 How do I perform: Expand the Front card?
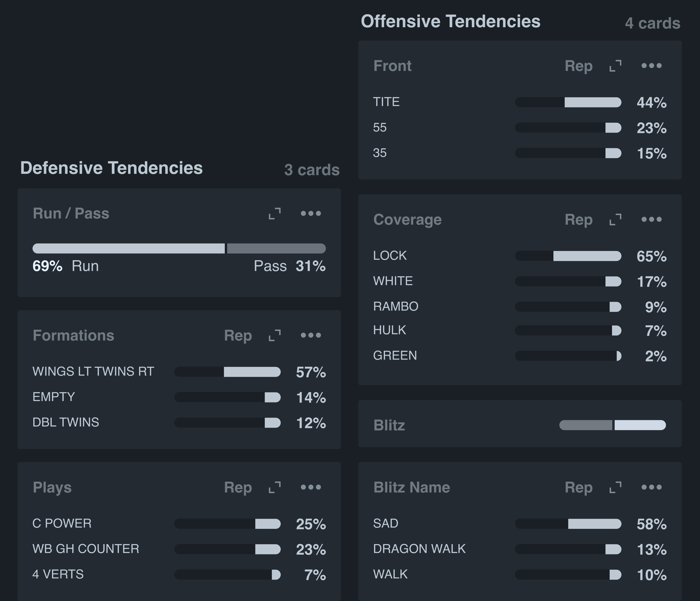(615, 66)
